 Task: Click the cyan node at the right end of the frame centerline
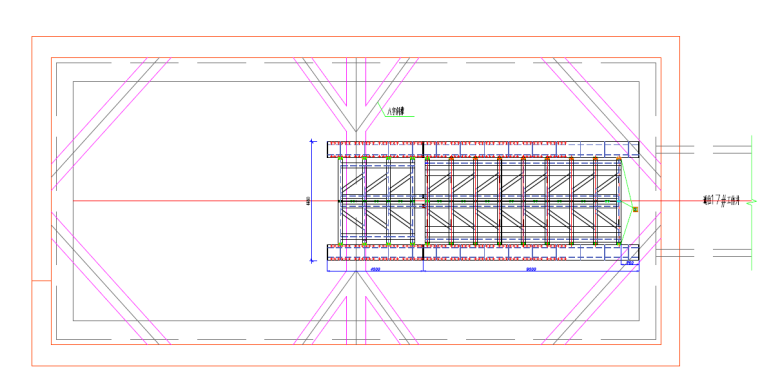[x=619, y=201]
